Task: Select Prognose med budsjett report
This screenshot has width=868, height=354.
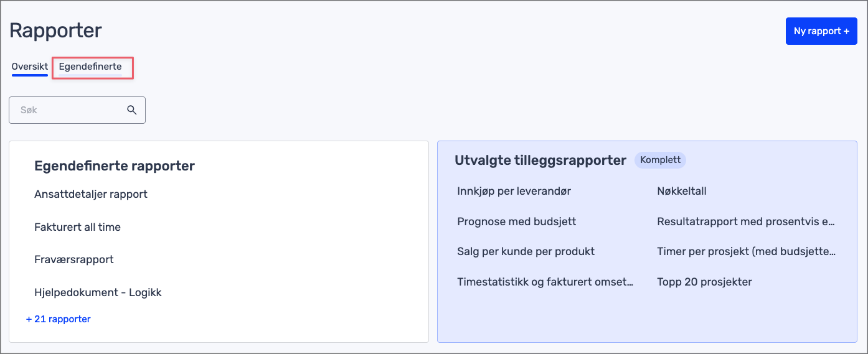Action: (x=516, y=221)
